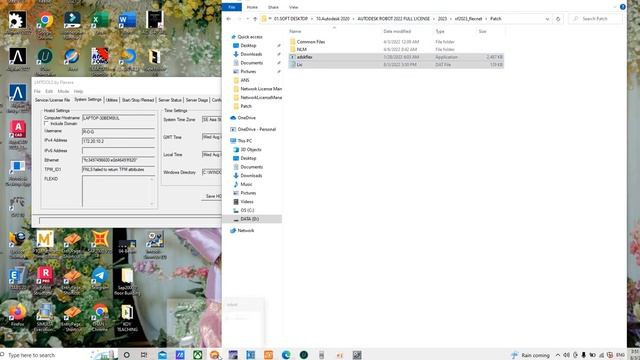
Task: Open the Xbox taskbar icon
Action: pyautogui.click(x=198, y=355)
